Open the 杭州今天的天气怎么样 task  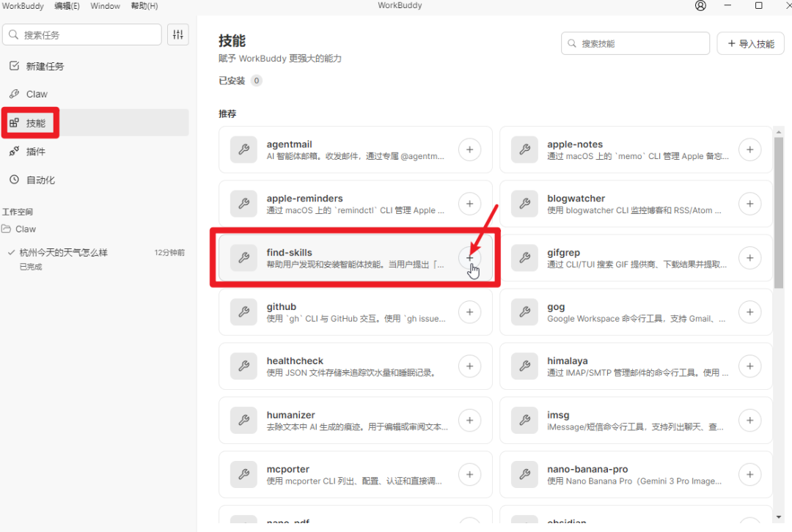(64, 252)
